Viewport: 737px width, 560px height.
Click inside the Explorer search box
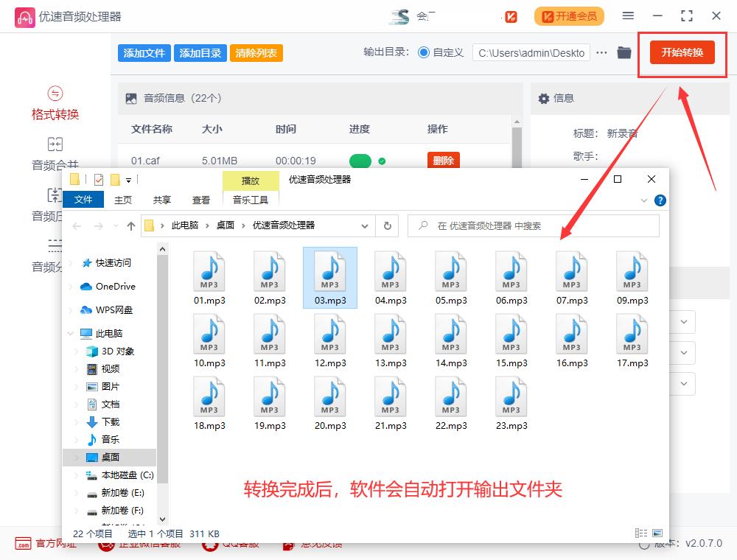516,225
